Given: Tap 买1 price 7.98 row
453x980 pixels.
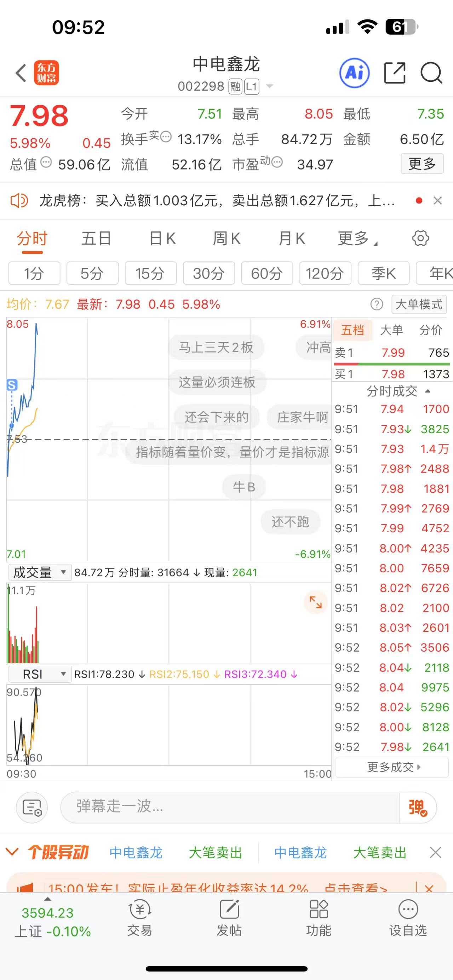Looking at the screenshot, I should click(392, 374).
